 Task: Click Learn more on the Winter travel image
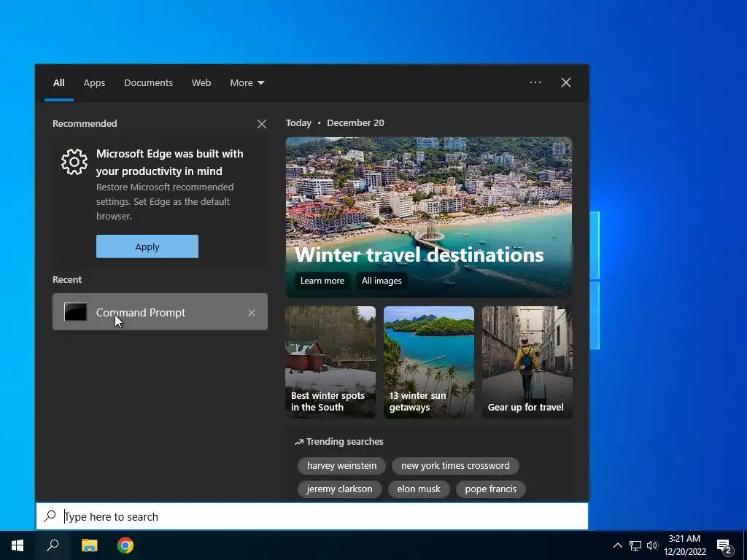(322, 281)
